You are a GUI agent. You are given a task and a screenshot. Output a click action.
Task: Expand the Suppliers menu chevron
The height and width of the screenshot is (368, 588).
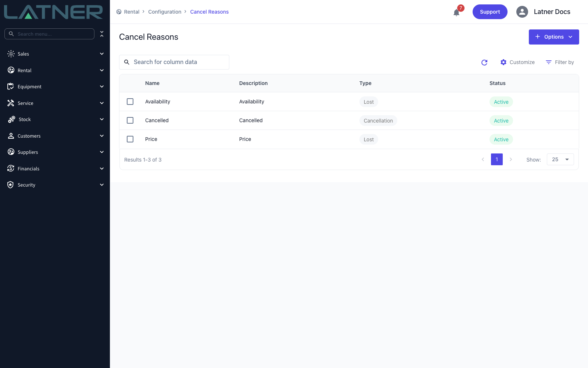[102, 152]
